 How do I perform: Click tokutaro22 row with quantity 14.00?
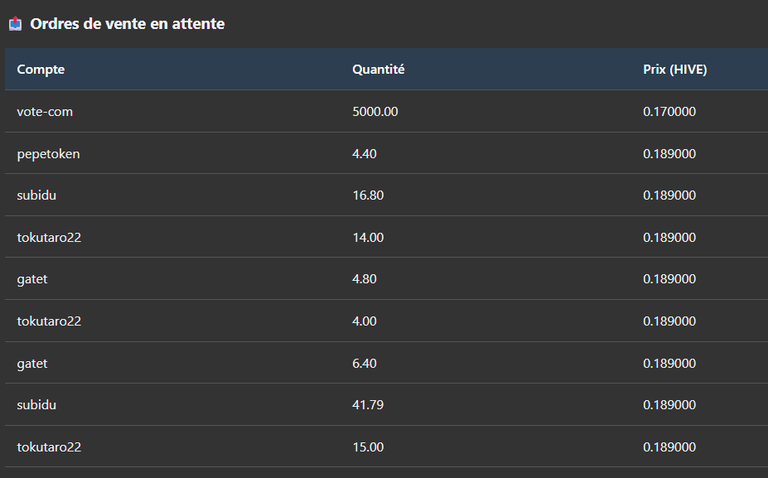click(x=386, y=237)
